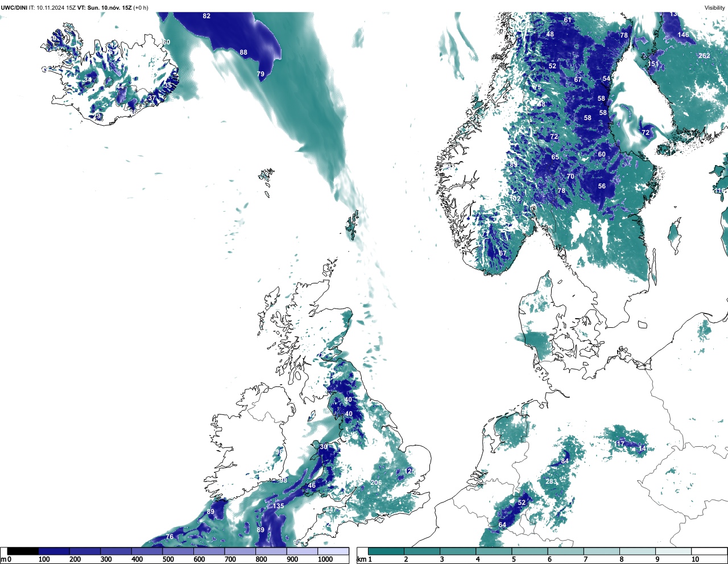Click the value '151' near the Finnish coast

coord(653,64)
